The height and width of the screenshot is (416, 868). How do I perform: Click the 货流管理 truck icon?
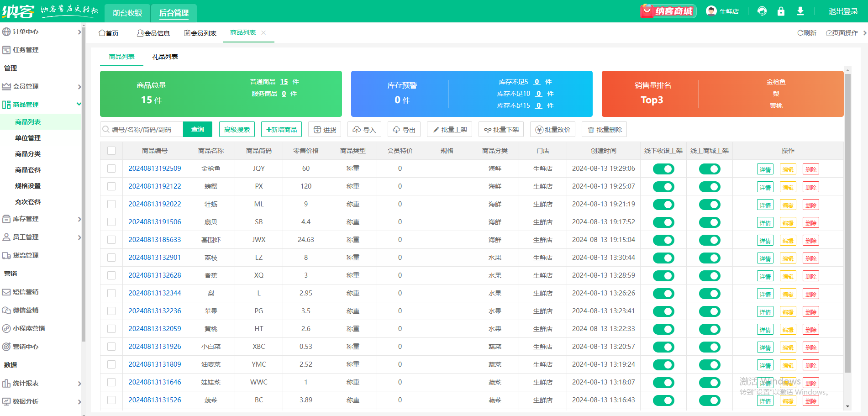point(6,255)
